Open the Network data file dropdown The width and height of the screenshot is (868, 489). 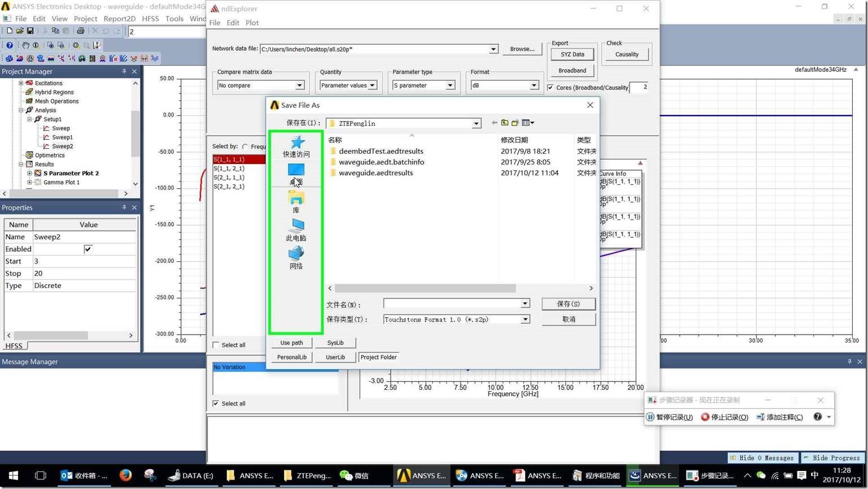(493, 49)
